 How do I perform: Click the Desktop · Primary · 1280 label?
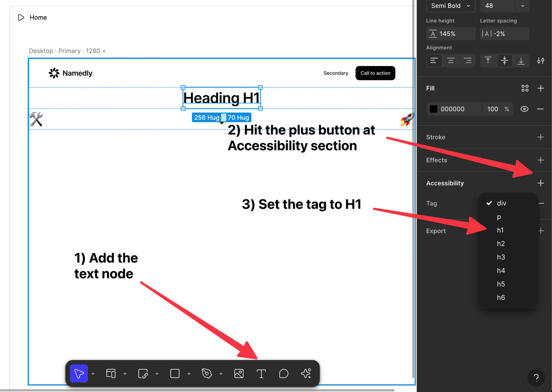(x=64, y=51)
